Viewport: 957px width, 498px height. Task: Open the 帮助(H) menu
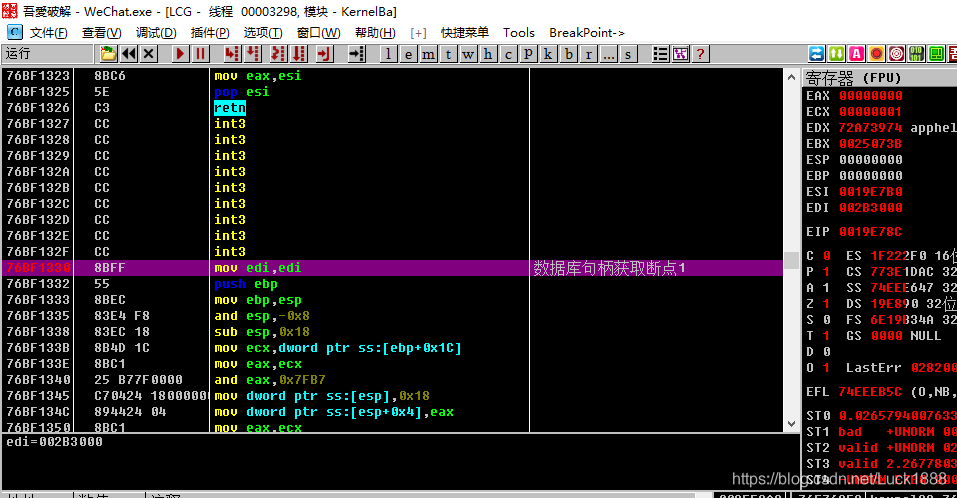point(375,33)
